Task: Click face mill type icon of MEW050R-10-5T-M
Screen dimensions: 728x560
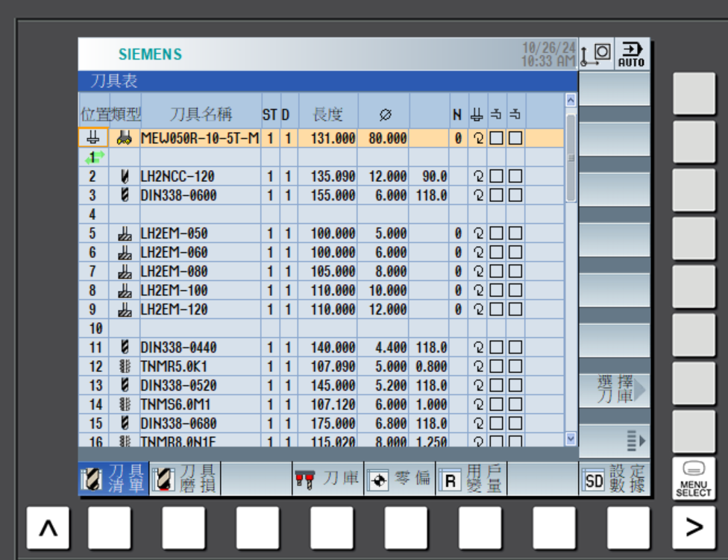Action: coord(124,138)
